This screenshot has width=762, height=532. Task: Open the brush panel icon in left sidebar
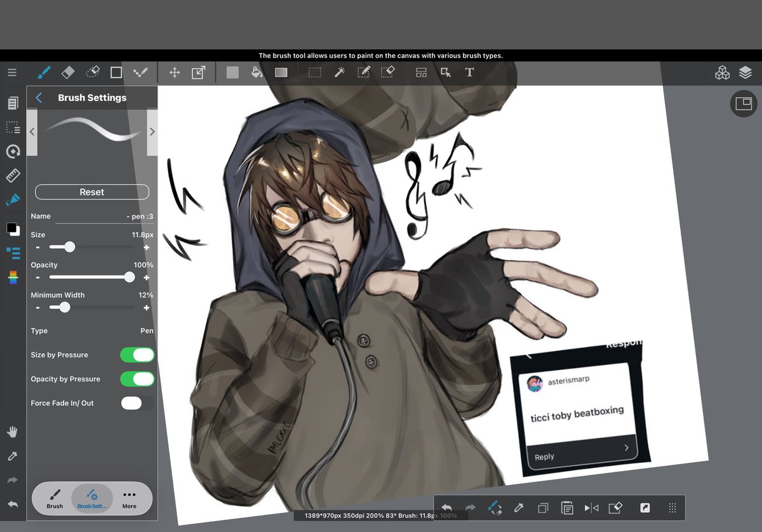coord(13,199)
